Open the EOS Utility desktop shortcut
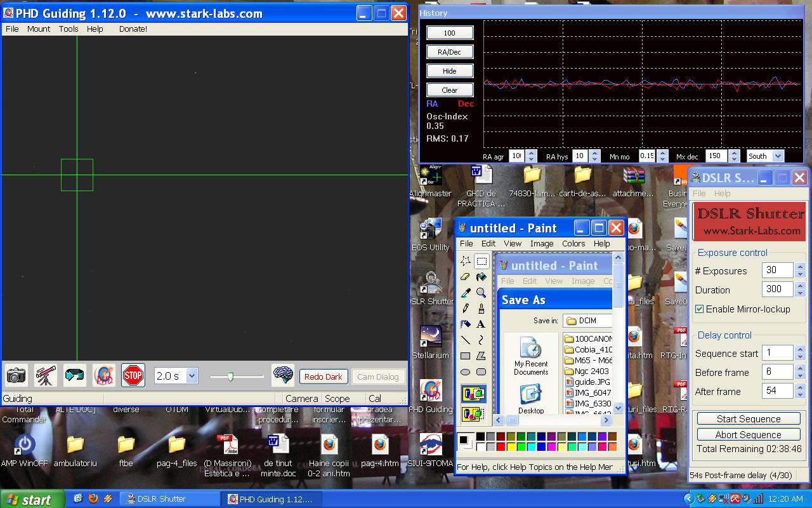This screenshot has width=812, height=508. tap(430, 234)
